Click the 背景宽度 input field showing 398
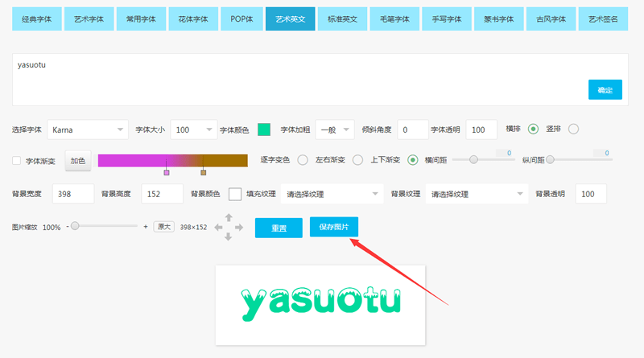 pyautogui.click(x=72, y=194)
